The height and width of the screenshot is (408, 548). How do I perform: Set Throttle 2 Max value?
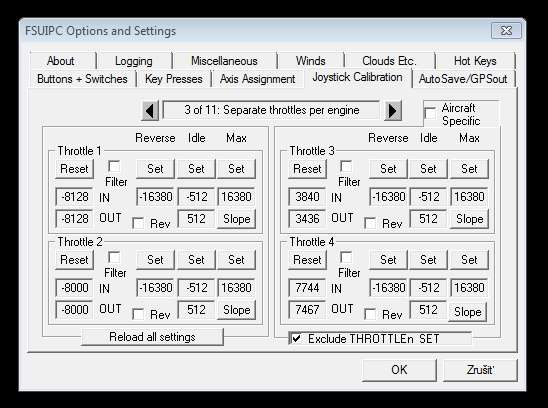[236, 260]
